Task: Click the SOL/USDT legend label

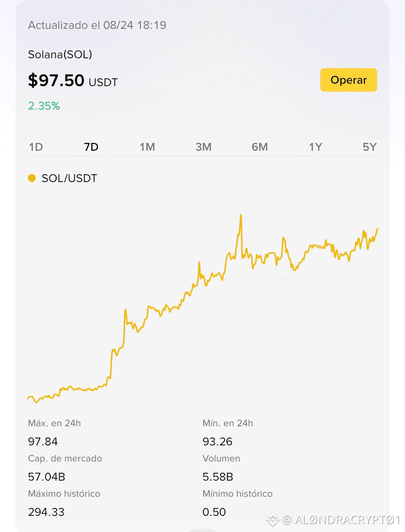Action: (69, 178)
